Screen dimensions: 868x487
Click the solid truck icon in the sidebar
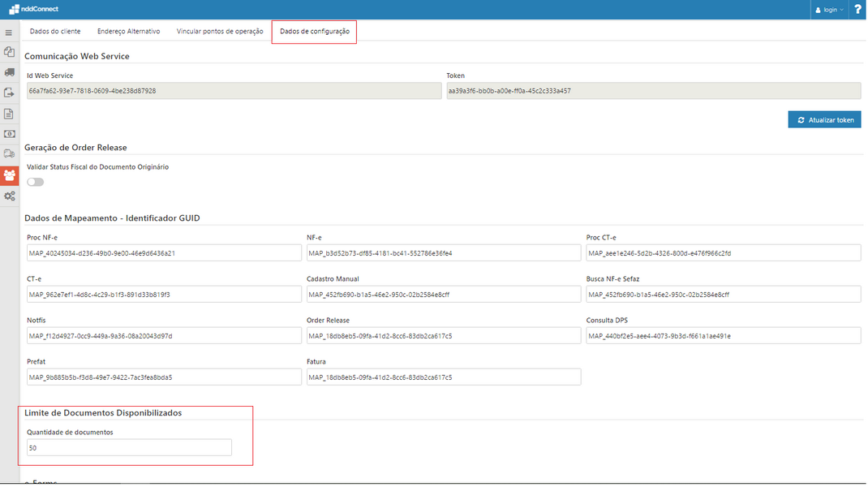pyautogui.click(x=9, y=72)
